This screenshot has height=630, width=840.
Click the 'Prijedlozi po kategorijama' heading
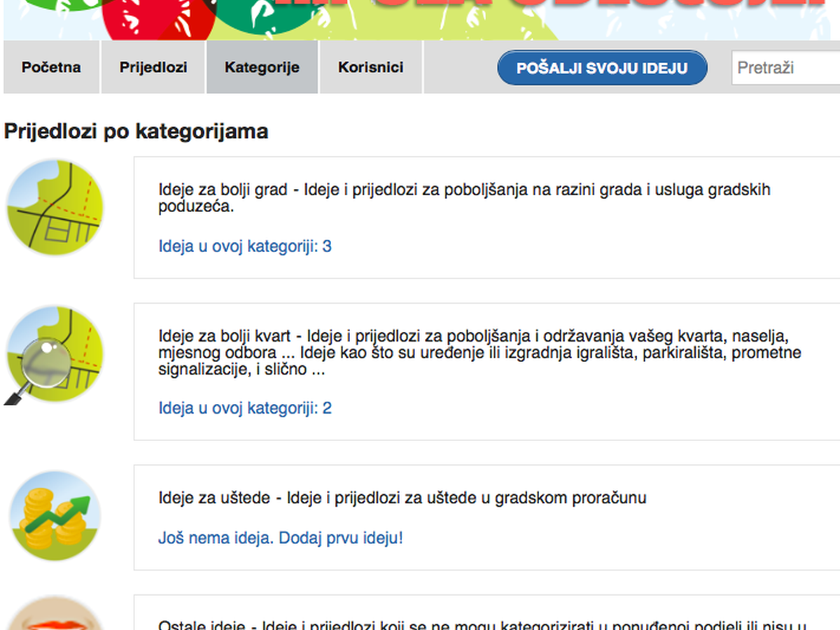pyautogui.click(x=136, y=131)
